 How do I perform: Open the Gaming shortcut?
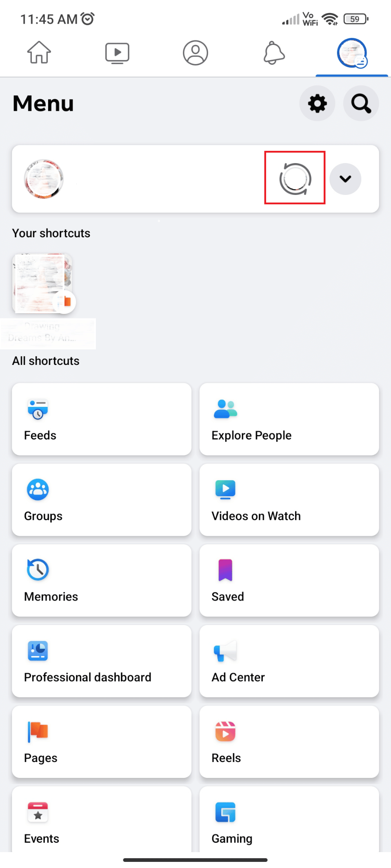coord(289,821)
